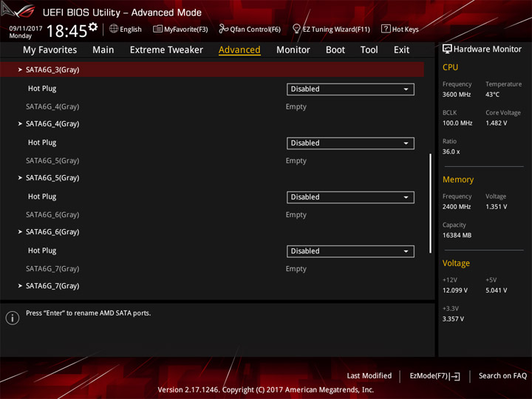Viewport: 532px width, 399px height.
Task: Click the Hot Keys question mark icon
Action: pos(386,29)
